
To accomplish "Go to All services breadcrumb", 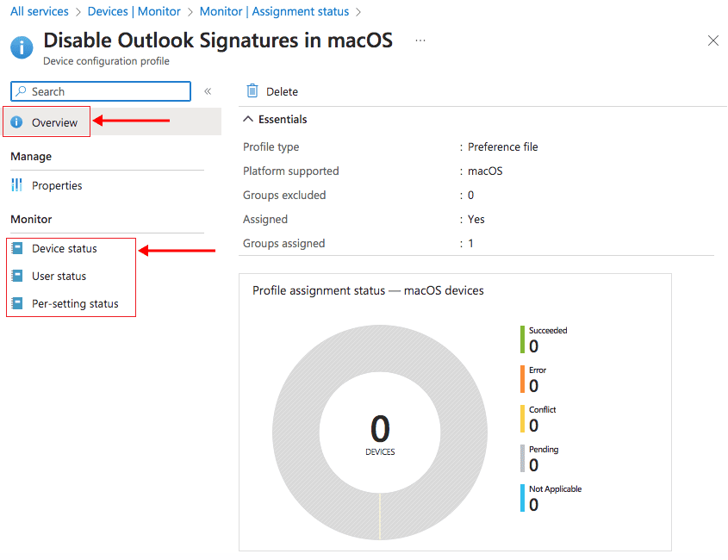I will coord(39,12).
